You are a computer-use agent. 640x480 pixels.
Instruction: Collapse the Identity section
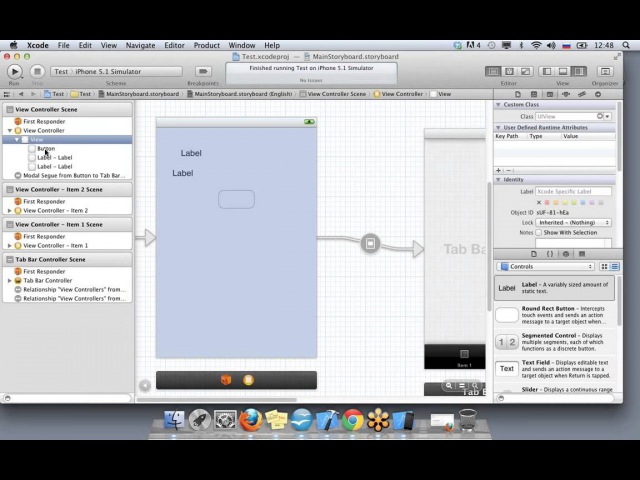(x=498, y=180)
